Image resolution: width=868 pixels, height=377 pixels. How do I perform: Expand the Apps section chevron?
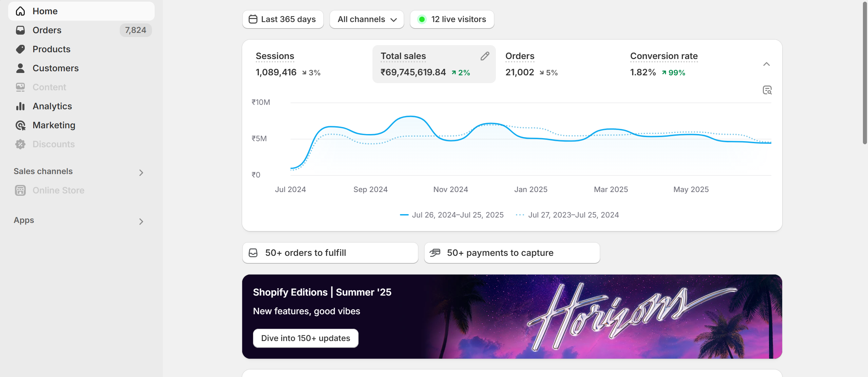tap(141, 222)
